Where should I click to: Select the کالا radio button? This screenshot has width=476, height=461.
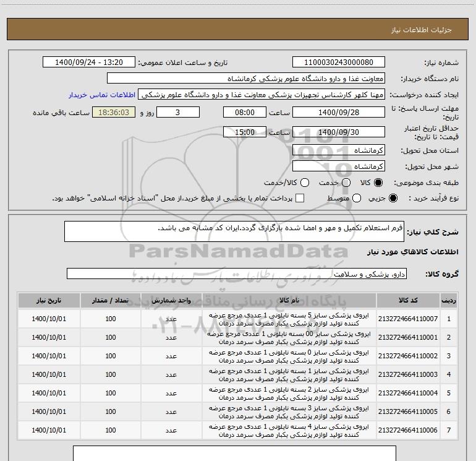tap(378, 183)
